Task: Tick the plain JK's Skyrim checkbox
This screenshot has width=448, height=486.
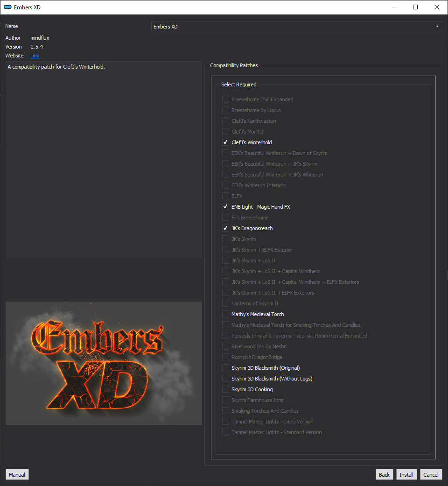Action: (x=225, y=239)
